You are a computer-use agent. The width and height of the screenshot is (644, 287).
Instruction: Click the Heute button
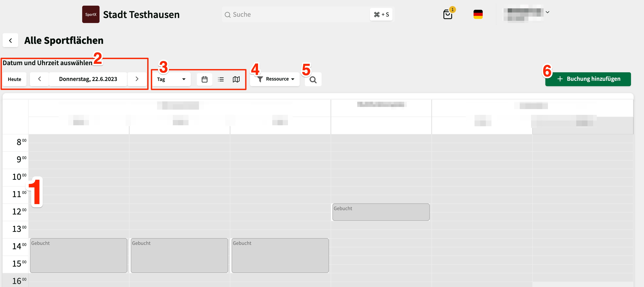[15, 79]
